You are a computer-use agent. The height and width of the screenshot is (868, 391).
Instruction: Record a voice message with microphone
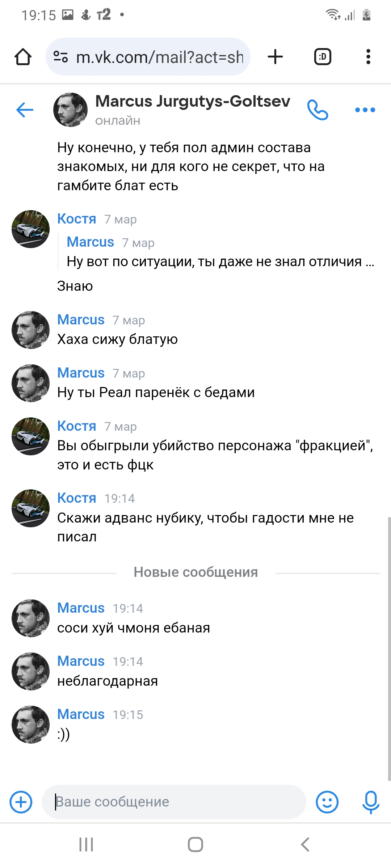click(371, 802)
